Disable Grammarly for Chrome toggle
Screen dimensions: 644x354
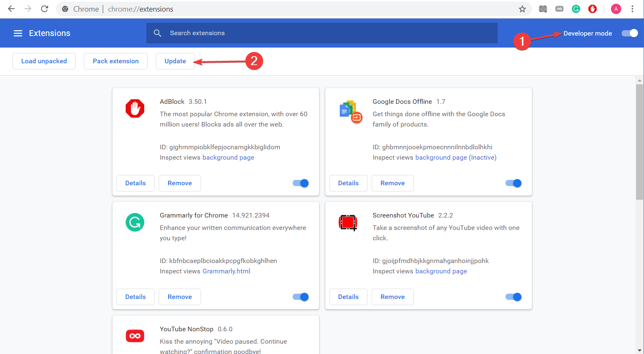click(x=301, y=297)
